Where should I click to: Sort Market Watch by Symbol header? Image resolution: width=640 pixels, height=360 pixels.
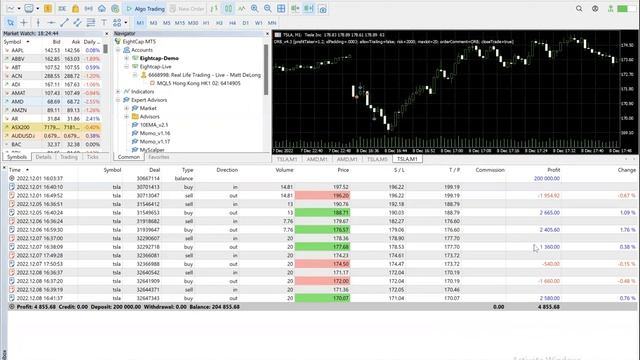point(12,42)
